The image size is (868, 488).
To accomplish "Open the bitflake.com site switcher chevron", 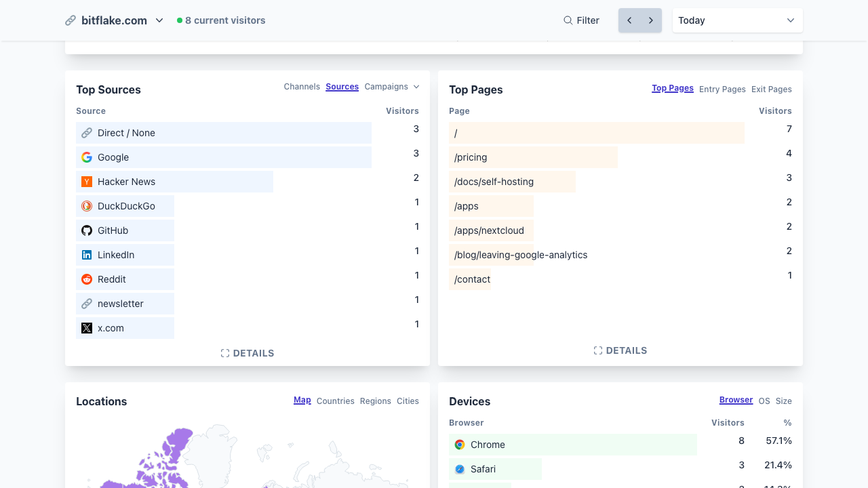I will pyautogui.click(x=159, y=20).
